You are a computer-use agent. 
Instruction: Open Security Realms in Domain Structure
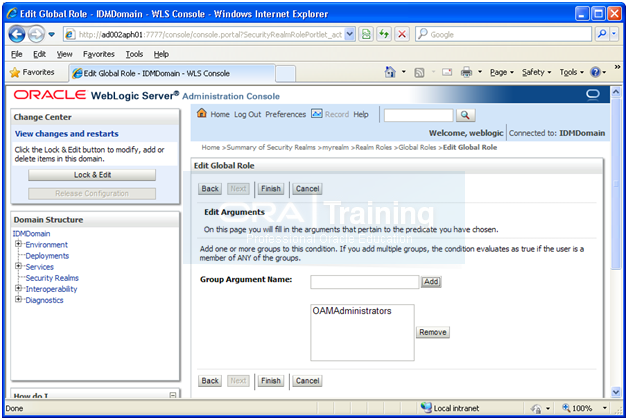(x=52, y=278)
